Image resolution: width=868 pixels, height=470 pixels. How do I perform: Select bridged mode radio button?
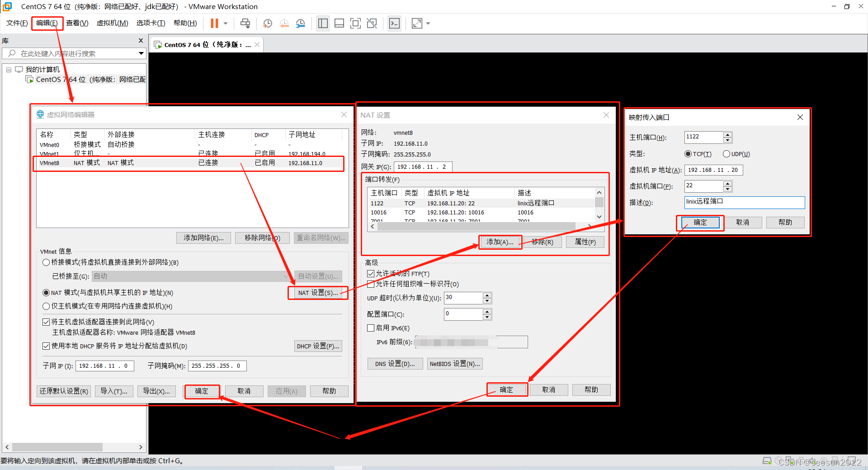[x=46, y=262]
